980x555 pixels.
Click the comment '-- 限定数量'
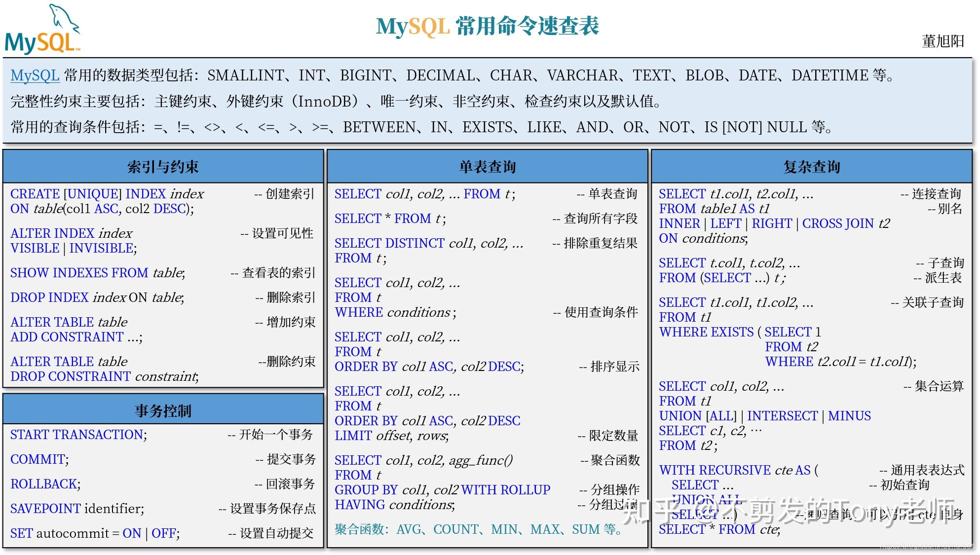[x=608, y=436]
